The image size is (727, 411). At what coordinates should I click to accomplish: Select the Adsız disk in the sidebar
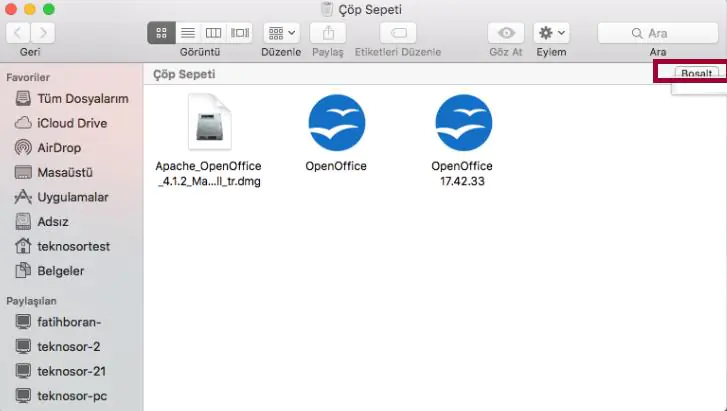pyautogui.click(x=42, y=222)
